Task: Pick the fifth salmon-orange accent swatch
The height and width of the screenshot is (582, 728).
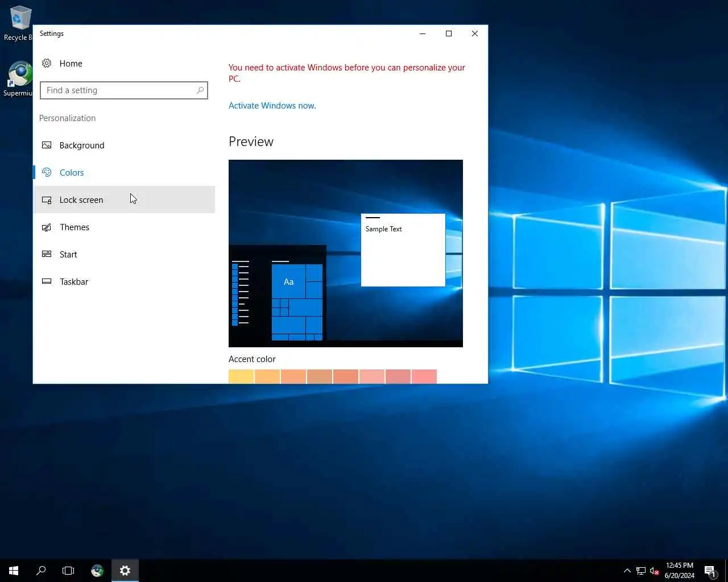Action: point(346,377)
